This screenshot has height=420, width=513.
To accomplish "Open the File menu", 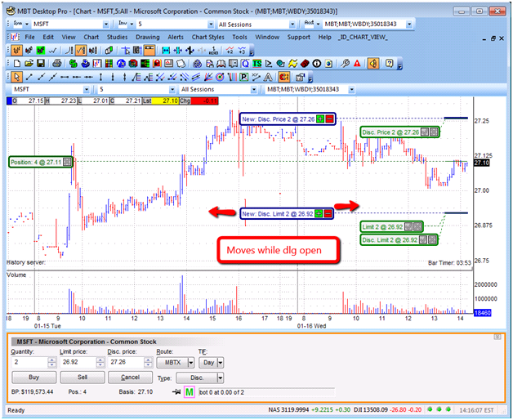I will click(29, 38).
